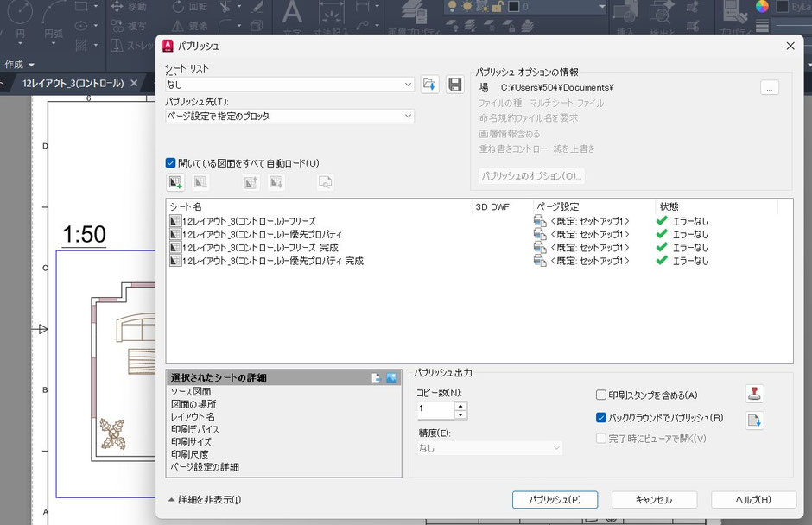Click the Load Sheet List folder icon
The image size is (812, 525).
pyautogui.click(x=429, y=85)
